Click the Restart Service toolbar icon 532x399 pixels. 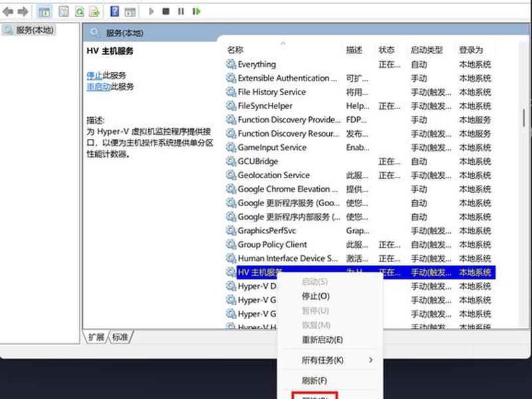coord(196,11)
